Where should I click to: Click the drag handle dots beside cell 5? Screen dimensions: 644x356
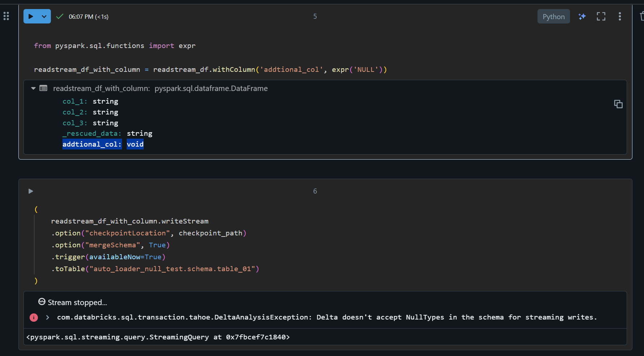click(6, 16)
